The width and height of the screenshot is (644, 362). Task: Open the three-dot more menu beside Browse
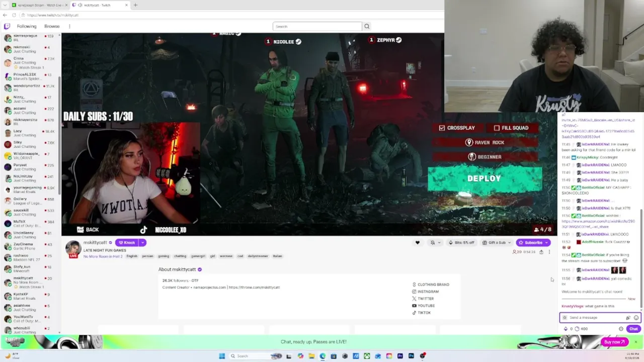[x=69, y=26]
